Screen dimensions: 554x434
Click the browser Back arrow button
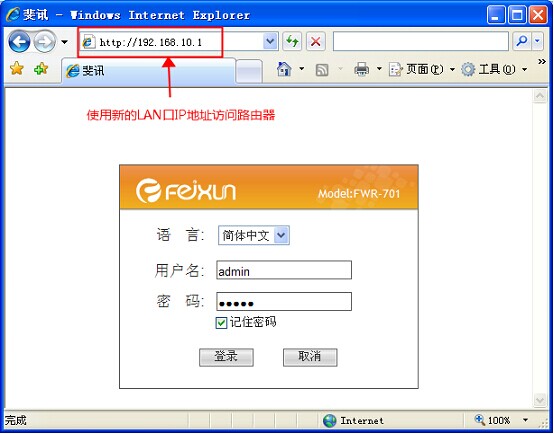[19, 42]
